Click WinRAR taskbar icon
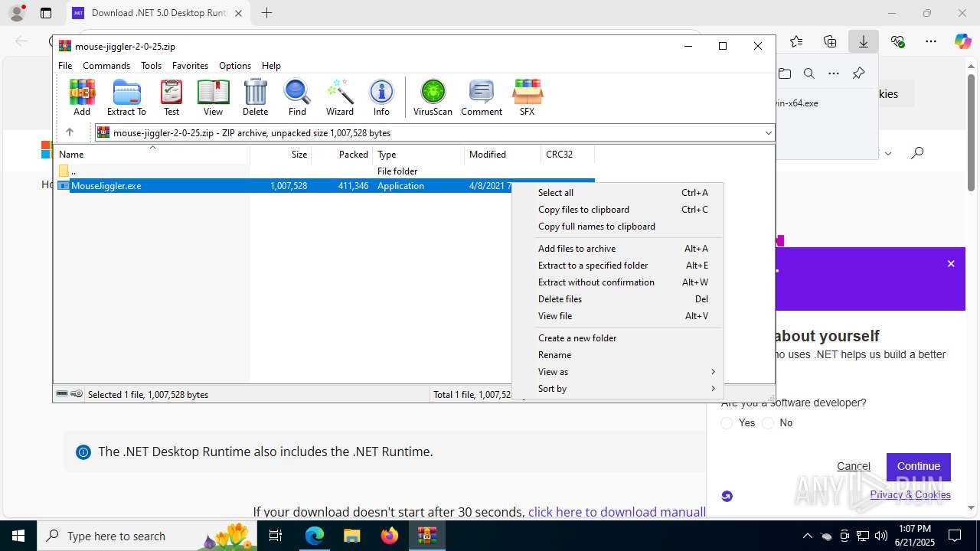 (426, 536)
